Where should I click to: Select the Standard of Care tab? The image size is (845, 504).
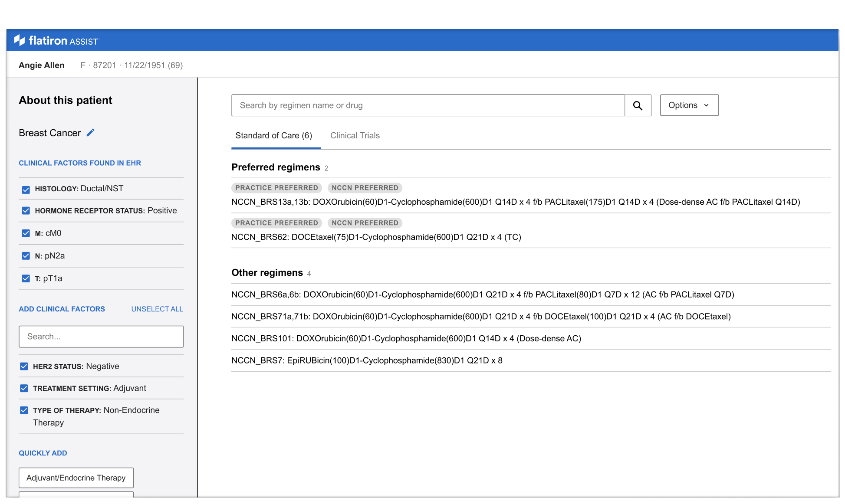click(273, 136)
